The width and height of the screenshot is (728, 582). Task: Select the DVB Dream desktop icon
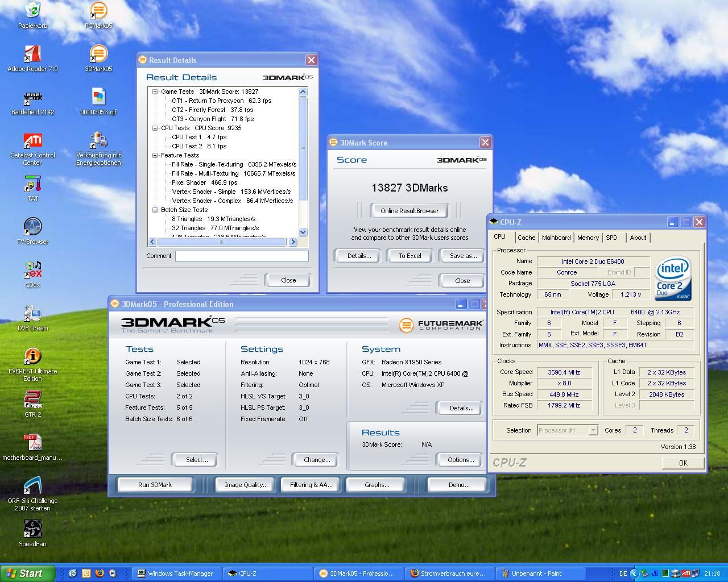pos(32,313)
